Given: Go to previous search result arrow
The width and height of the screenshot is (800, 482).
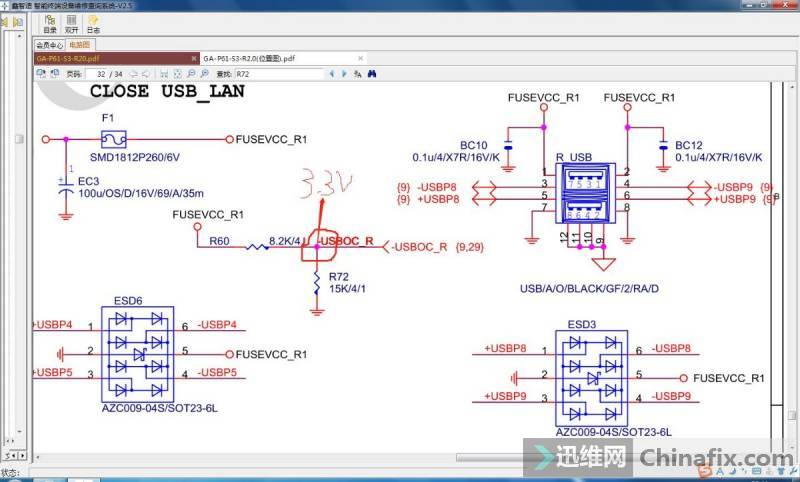Looking at the screenshot, I should (x=332, y=74).
